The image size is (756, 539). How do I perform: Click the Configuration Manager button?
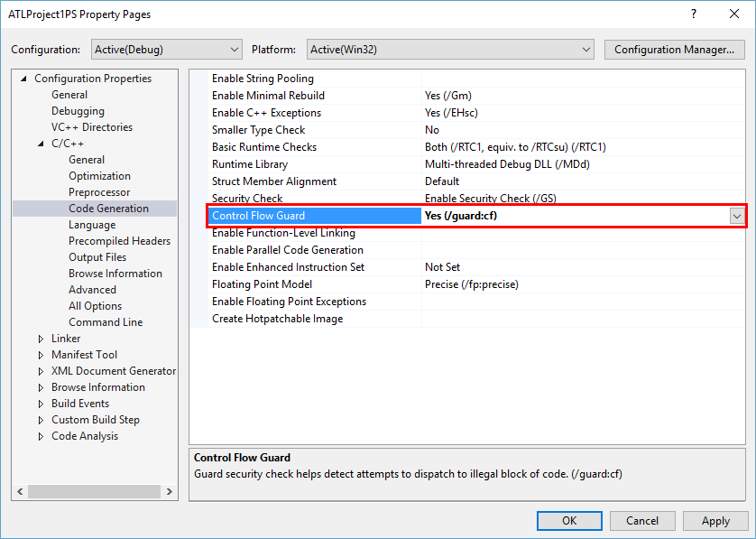click(674, 50)
